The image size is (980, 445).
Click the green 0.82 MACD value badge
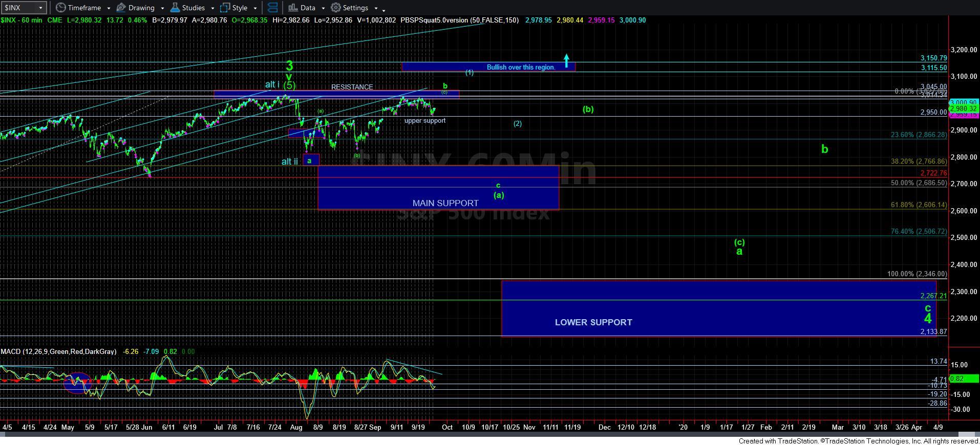click(964, 379)
